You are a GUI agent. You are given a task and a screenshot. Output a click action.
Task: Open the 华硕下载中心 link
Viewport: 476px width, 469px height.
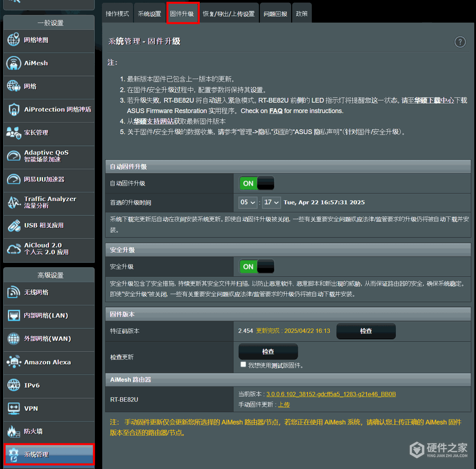tap(434, 100)
